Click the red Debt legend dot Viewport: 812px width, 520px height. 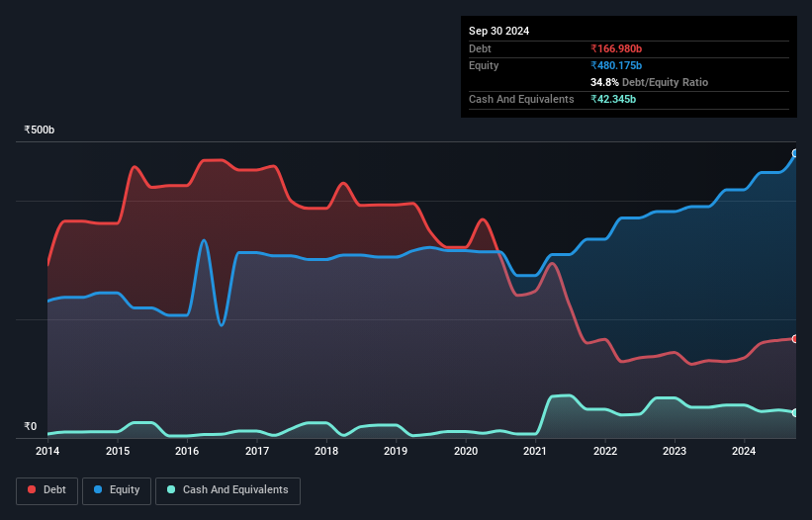[x=32, y=489]
